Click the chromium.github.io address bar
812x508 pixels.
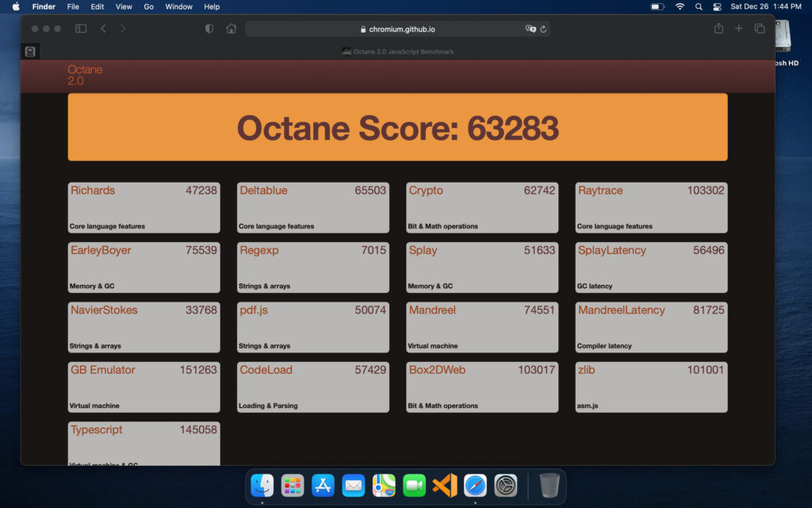(398, 29)
